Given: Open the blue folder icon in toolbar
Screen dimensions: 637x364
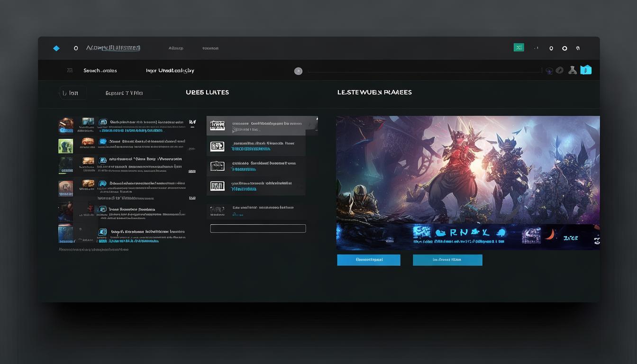Looking at the screenshot, I should click(586, 70).
